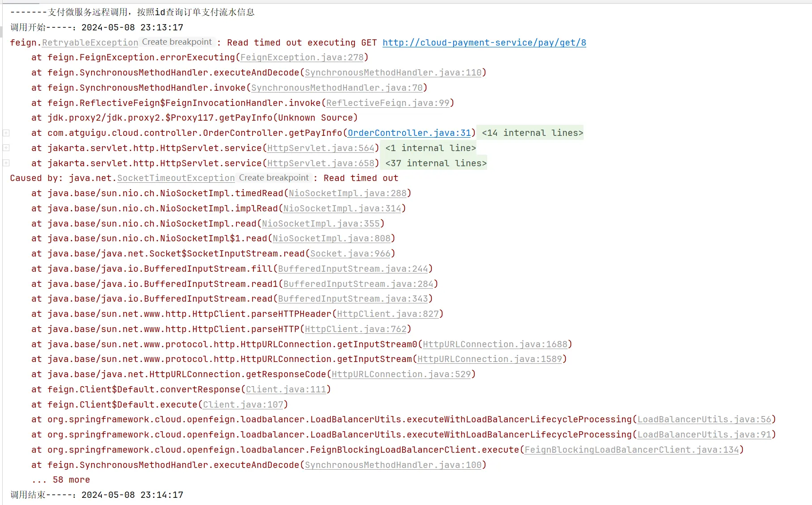Open the cloud-payment-service/pay/get/8 URL
The width and height of the screenshot is (812, 505).
tap(484, 42)
